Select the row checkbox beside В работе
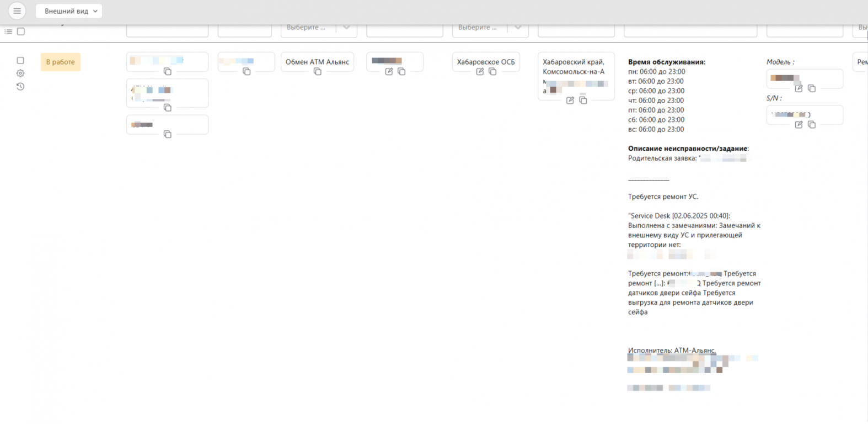This screenshot has height=424, width=868. (x=20, y=60)
